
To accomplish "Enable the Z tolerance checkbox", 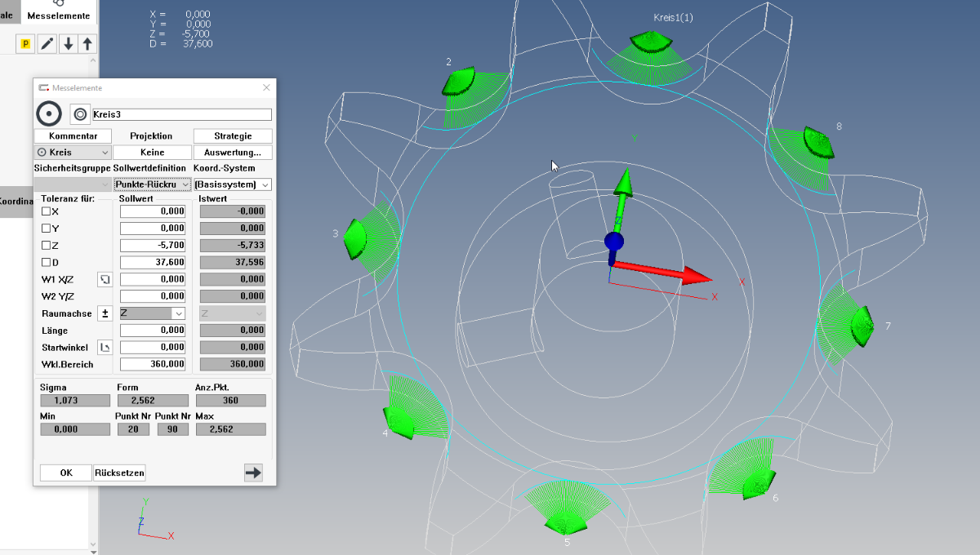I will click(47, 246).
